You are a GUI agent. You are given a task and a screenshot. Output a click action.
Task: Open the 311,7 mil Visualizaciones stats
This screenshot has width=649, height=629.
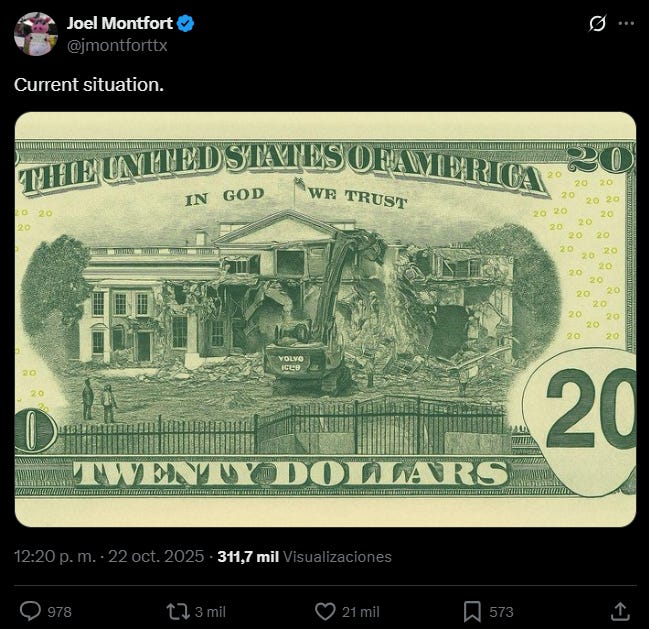click(x=305, y=556)
